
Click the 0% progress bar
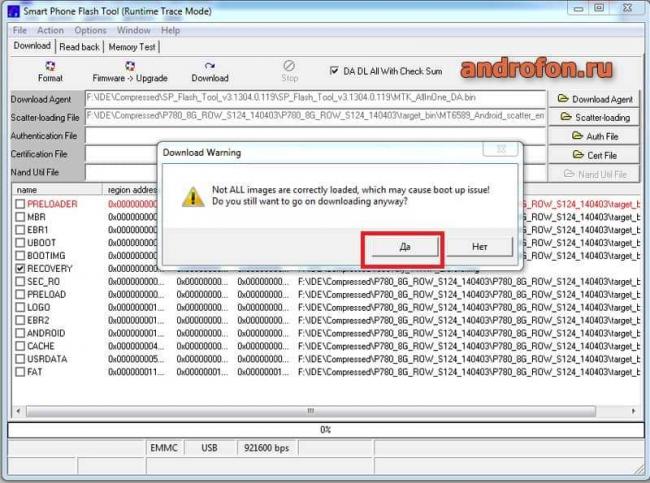click(x=325, y=430)
